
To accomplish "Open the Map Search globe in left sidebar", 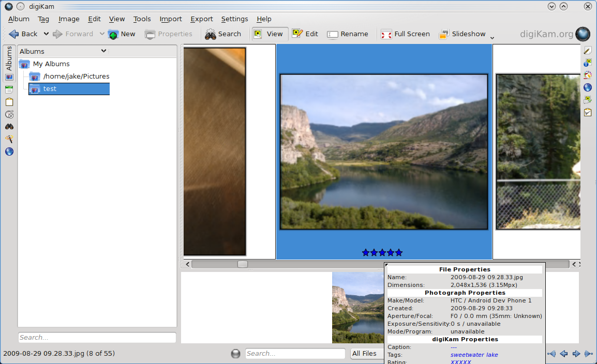I will [x=9, y=152].
